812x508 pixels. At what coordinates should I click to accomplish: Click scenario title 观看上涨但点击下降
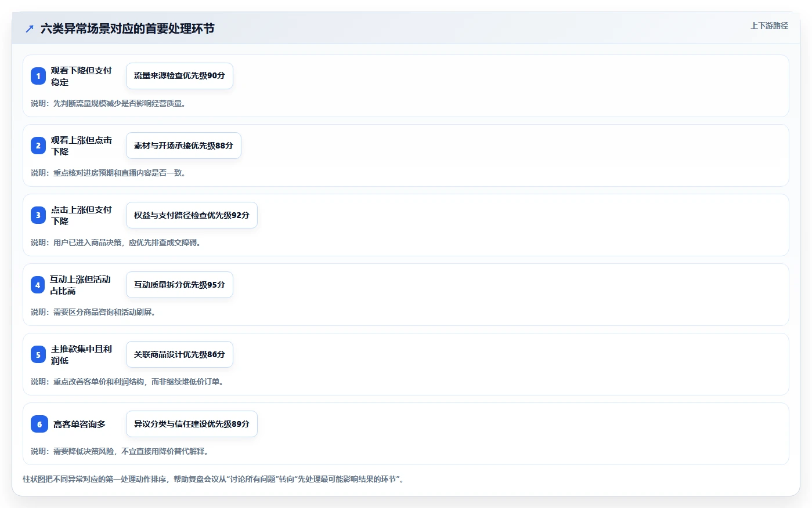click(81, 146)
